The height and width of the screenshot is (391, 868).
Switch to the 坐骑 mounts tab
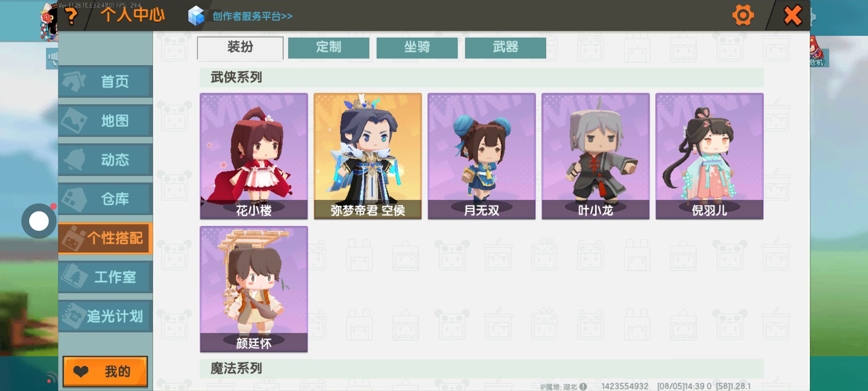point(417,47)
